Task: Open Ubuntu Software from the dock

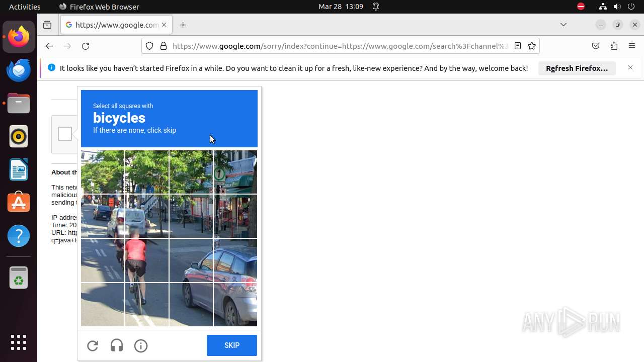Action: pyautogui.click(x=19, y=203)
